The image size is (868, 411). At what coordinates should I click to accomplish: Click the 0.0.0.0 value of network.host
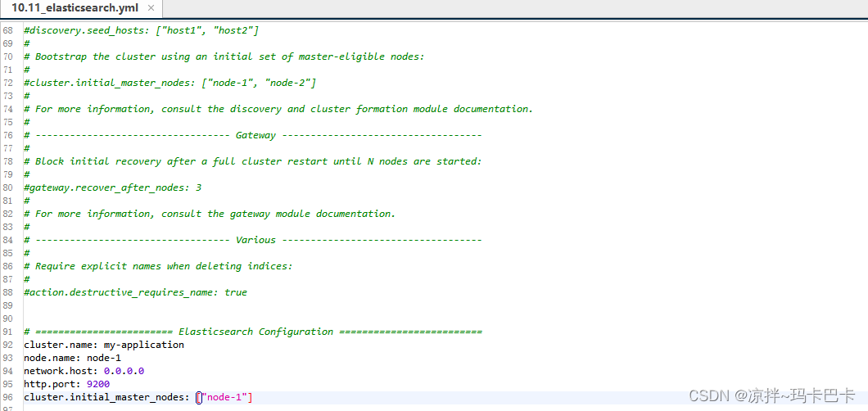[x=124, y=371]
